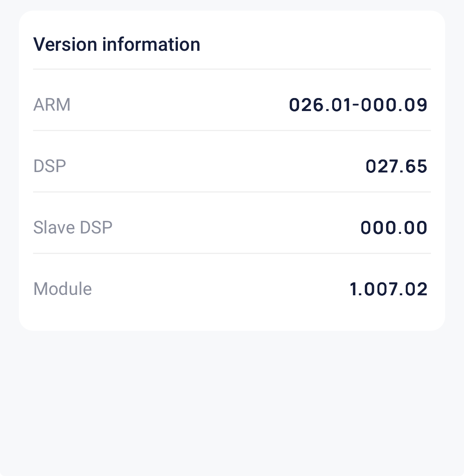
Task: Select the ARM label
Action: tap(52, 105)
